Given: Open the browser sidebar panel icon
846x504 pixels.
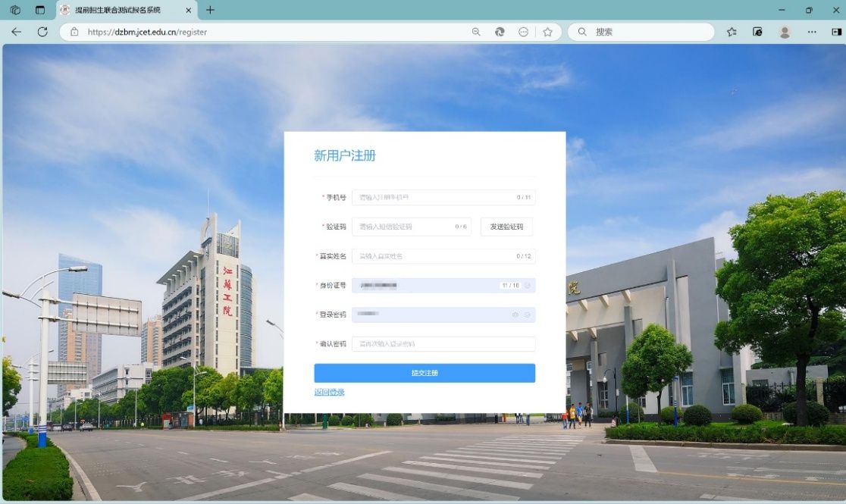Looking at the screenshot, I should 837,32.
